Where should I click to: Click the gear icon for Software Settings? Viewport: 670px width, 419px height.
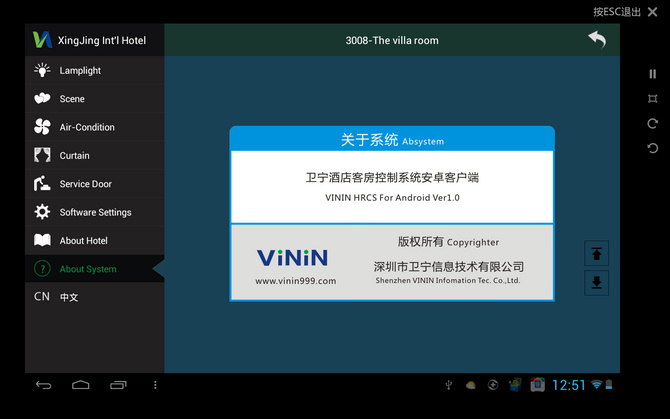pyautogui.click(x=42, y=212)
